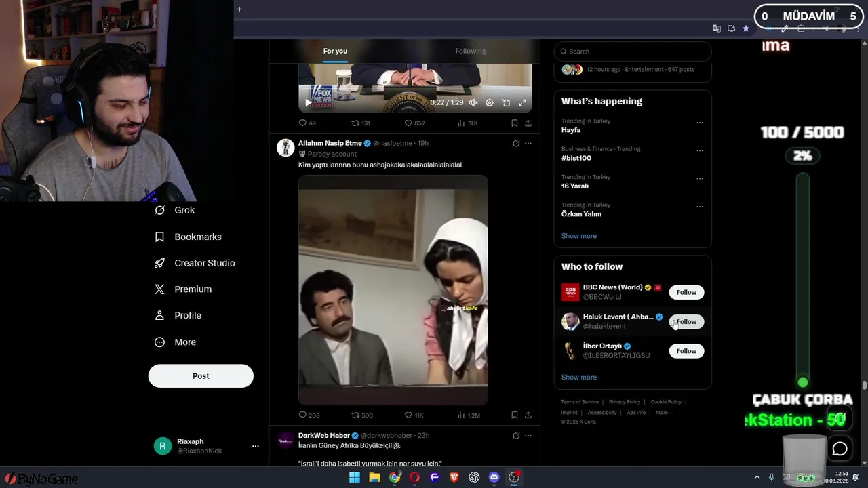The width and height of the screenshot is (868, 488).
Task: Open the Premium page
Action: (183, 289)
